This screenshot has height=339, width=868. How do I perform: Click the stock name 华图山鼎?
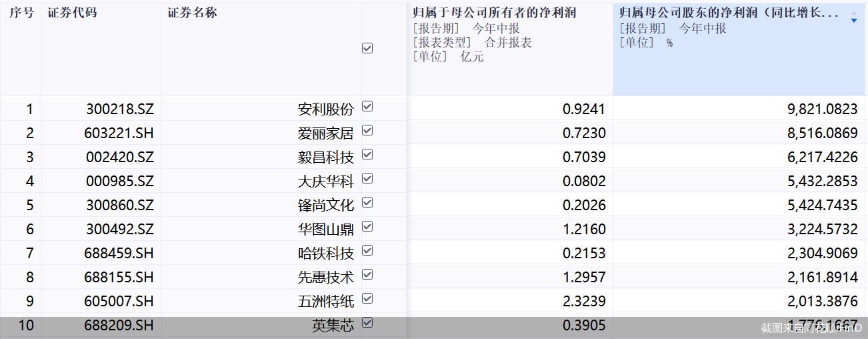[326, 230]
